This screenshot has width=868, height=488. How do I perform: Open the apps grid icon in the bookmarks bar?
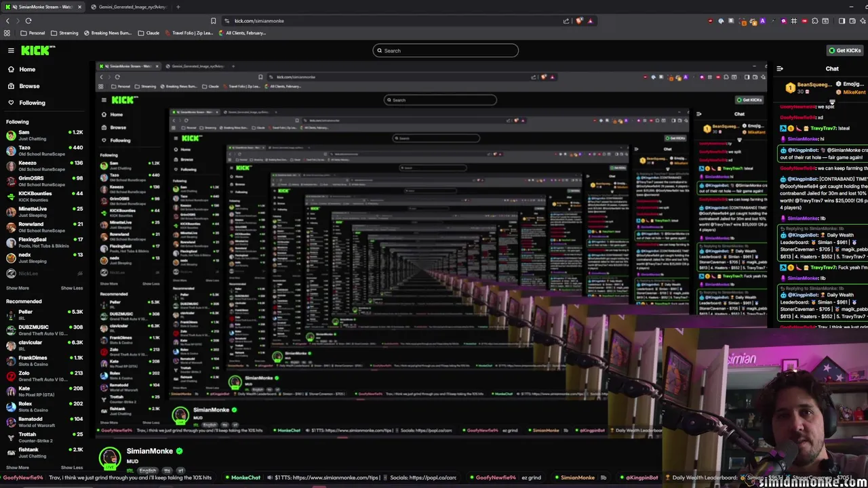coord(7,33)
